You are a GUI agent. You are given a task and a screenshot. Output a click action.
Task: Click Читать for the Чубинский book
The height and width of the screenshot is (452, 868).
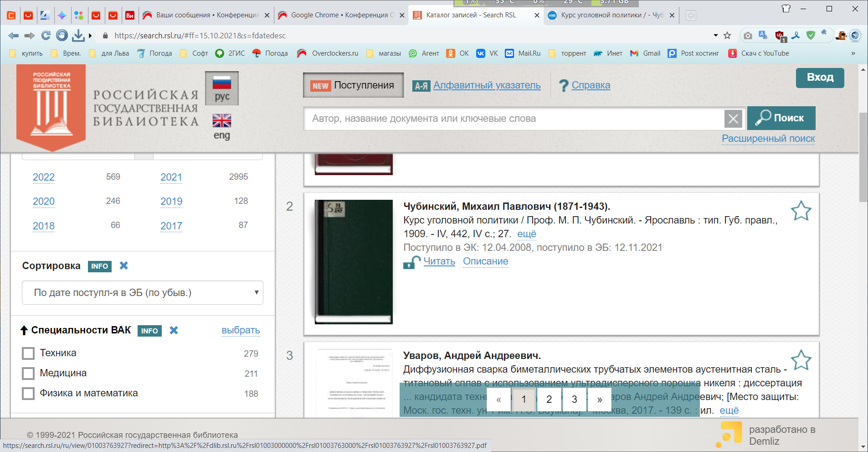pos(439,261)
